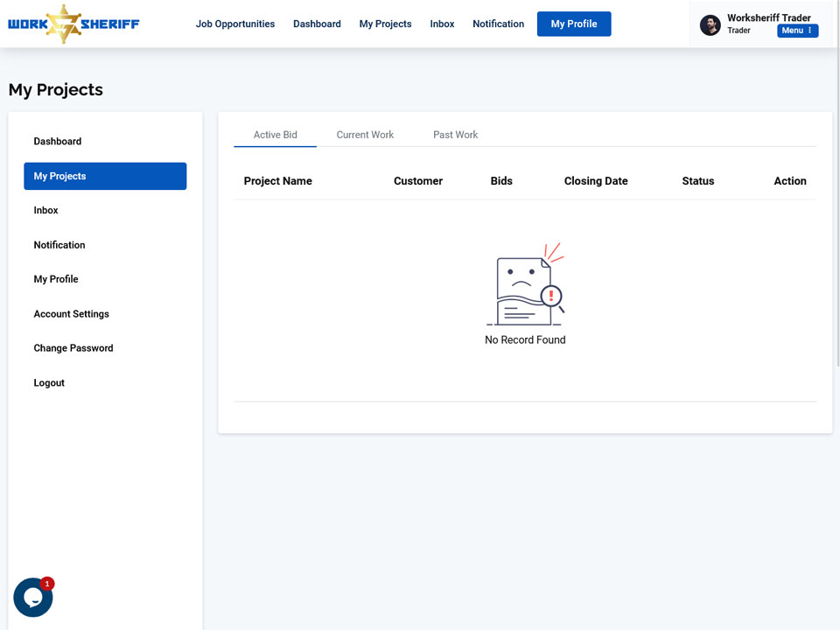This screenshot has height=630, width=840.
Task: Click the Closing Date column header
Action: (596, 181)
